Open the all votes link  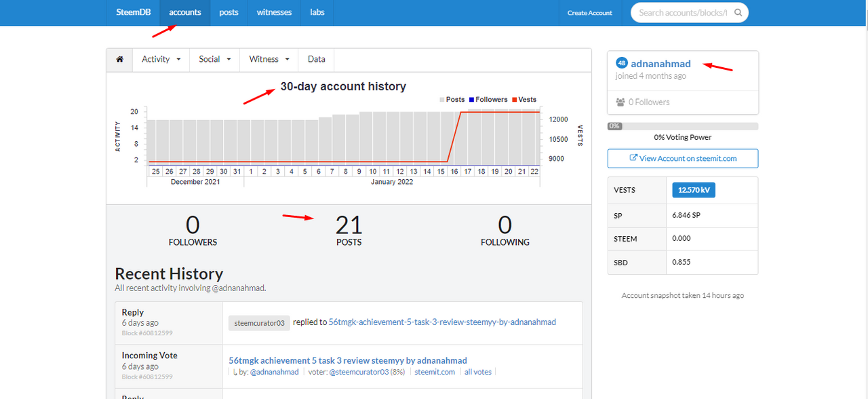tap(478, 372)
